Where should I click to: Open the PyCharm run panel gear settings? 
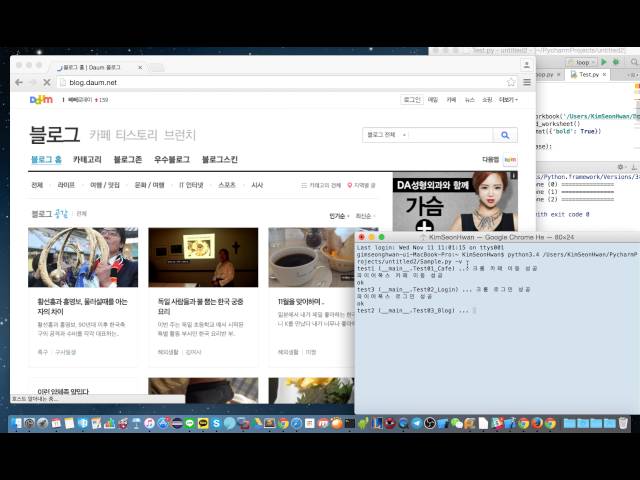[x=620, y=167]
